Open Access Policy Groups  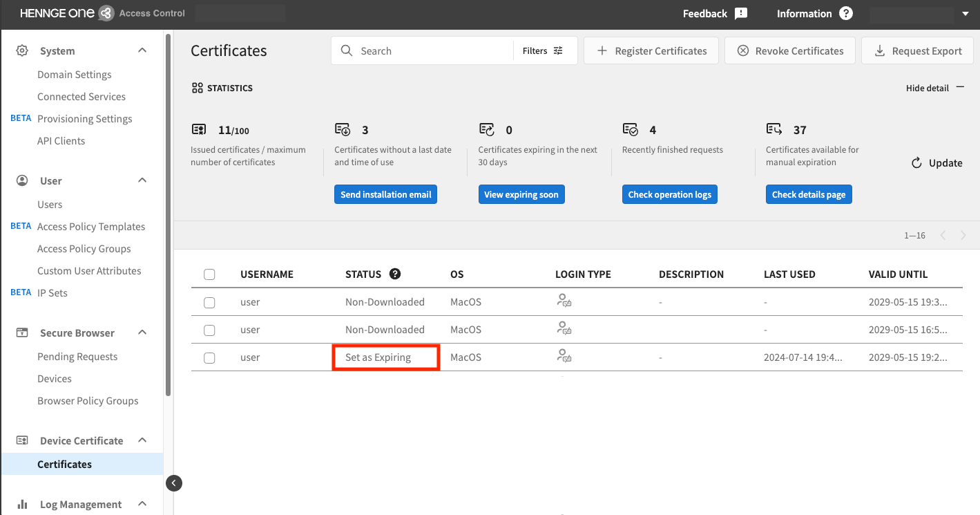pyautogui.click(x=84, y=249)
